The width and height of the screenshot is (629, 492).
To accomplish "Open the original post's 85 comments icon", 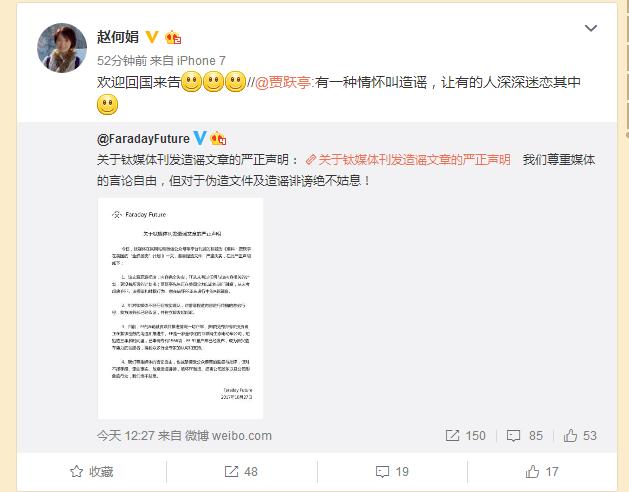I will point(525,435).
